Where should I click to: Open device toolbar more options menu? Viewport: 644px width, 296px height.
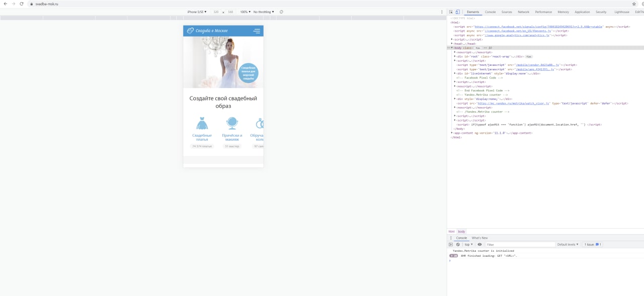[x=442, y=12]
